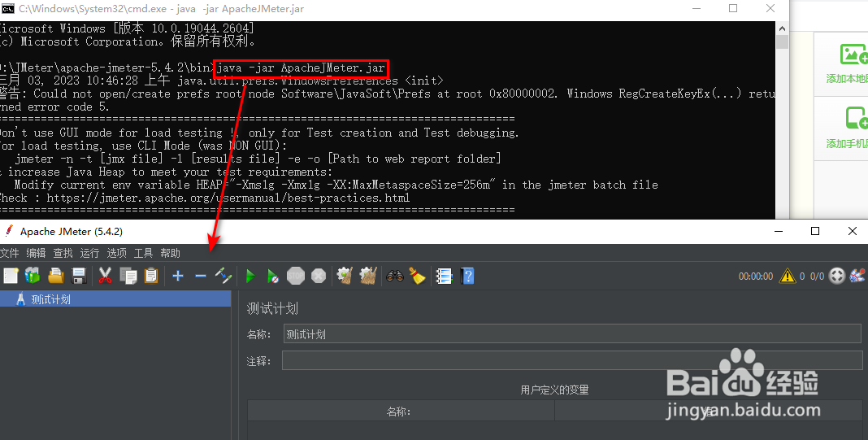Maximize the cmd.exe window
This screenshot has height=440, width=868.
click(733, 8)
